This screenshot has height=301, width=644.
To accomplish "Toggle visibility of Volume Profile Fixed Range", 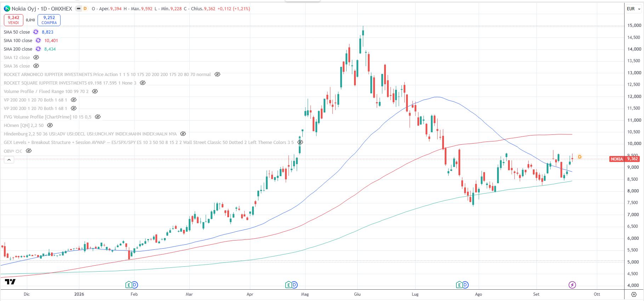I will pyautogui.click(x=95, y=91).
